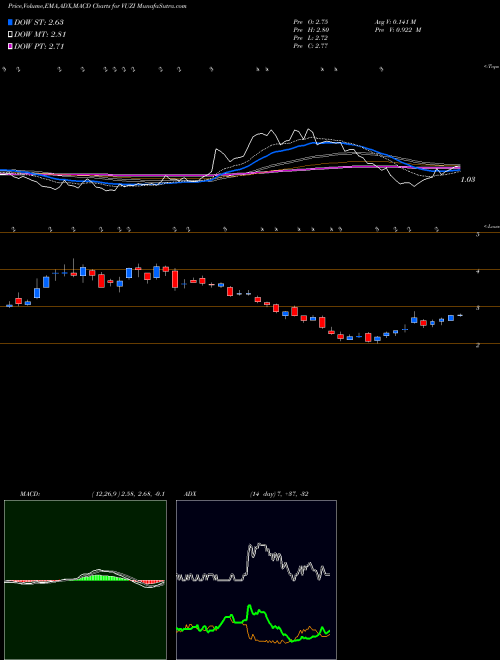The height and width of the screenshot is (660, 500).
Task: Click the '<Tops' marker label
Action: click(492, 67)
